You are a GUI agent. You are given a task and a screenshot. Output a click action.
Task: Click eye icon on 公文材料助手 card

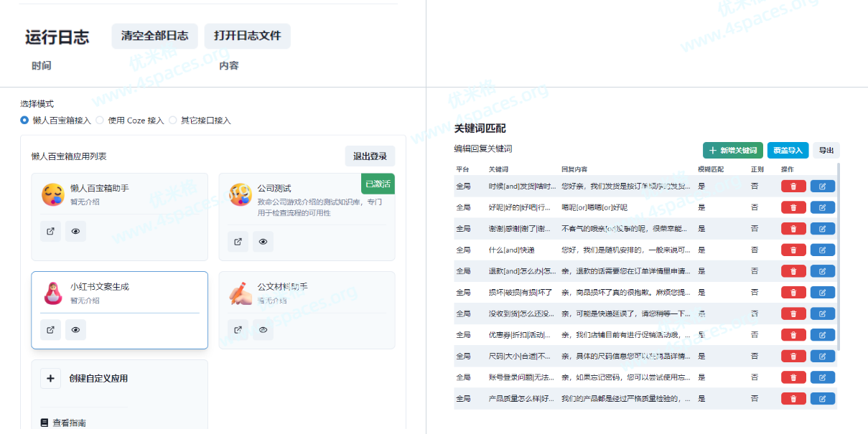(x=263, y=329)
